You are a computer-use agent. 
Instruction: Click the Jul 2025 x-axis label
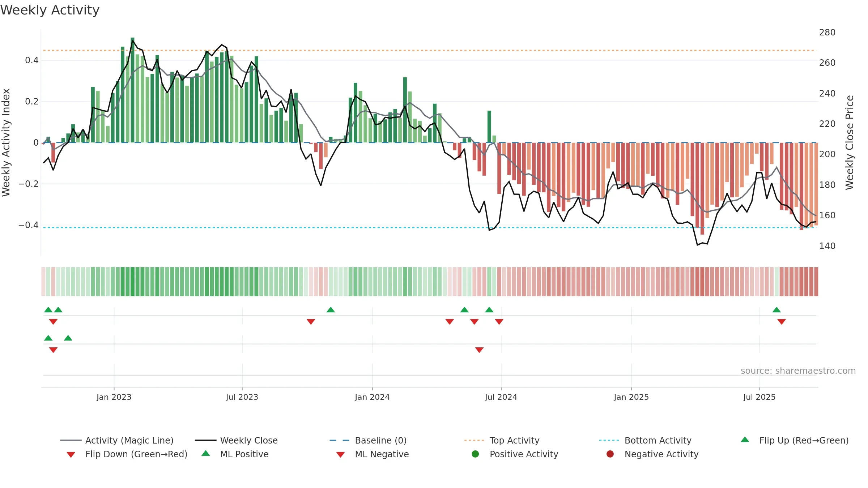759,397
